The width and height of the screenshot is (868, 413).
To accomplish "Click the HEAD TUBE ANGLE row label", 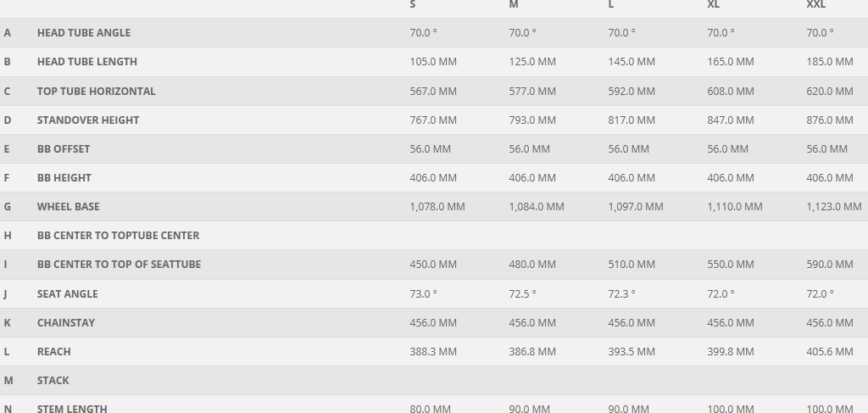I will [x=83, y=33].
